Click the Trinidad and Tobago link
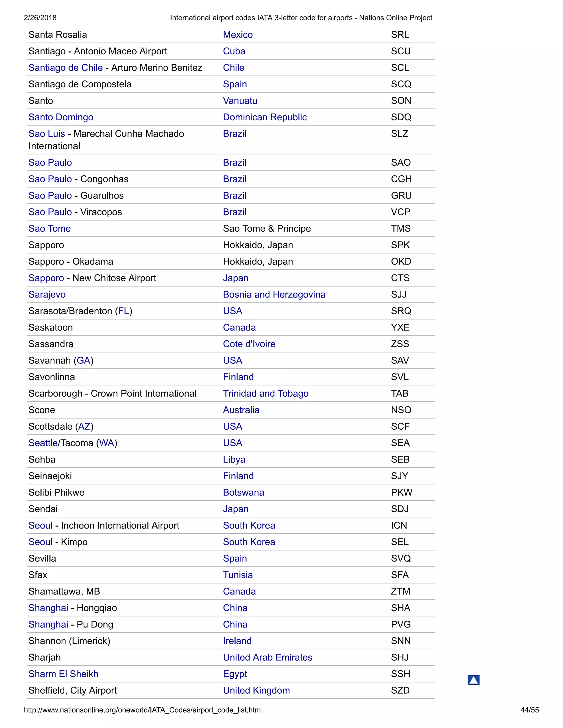 click(x=266, y=393)
